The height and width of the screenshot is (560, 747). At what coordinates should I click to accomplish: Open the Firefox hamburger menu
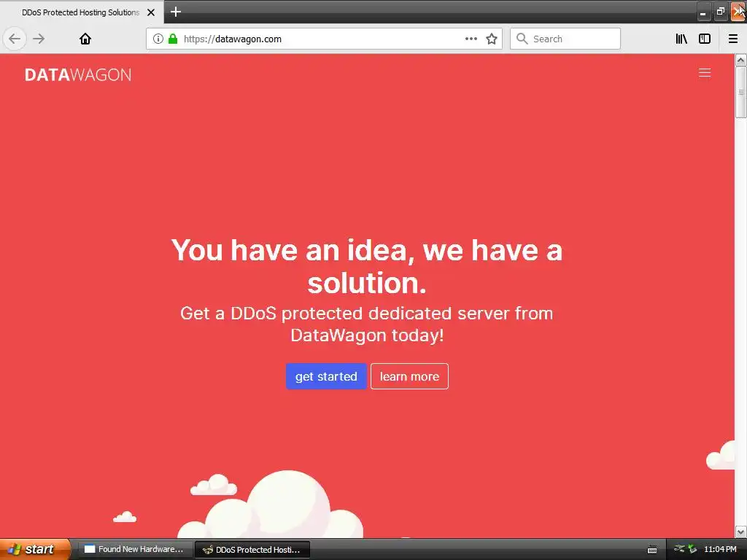(733, 39)
